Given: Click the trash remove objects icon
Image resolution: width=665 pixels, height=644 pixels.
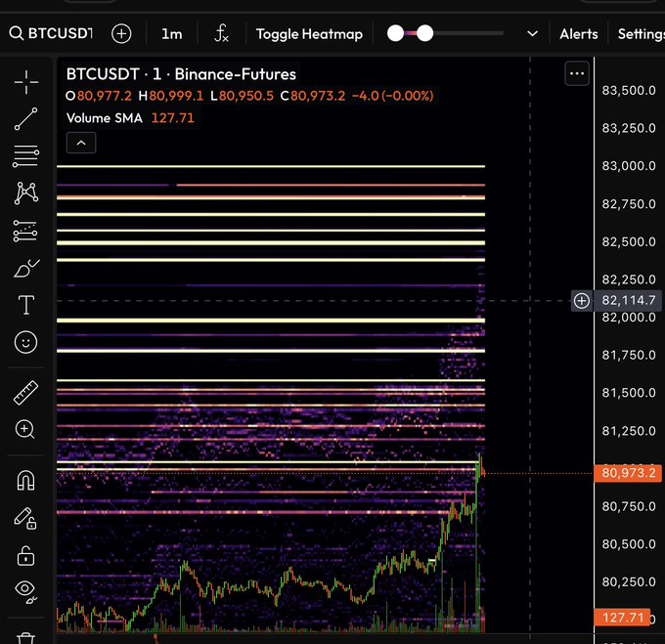Looking at the screenshot, I should tap(25, 637).
